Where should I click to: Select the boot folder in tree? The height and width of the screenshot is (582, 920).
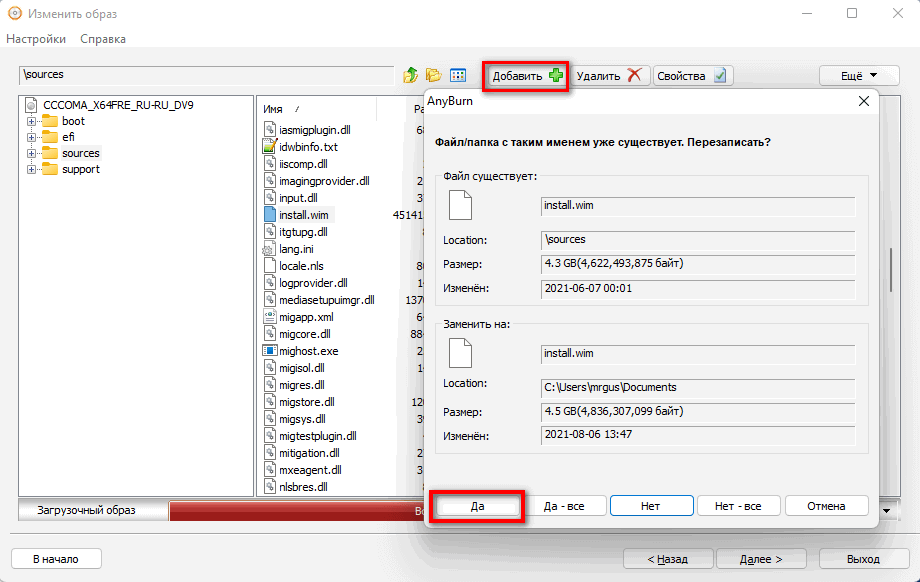(x=73, y=121)
